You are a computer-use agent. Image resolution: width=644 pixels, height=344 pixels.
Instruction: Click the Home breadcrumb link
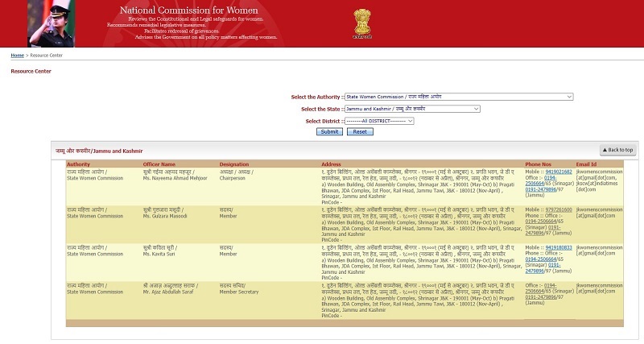17,55
